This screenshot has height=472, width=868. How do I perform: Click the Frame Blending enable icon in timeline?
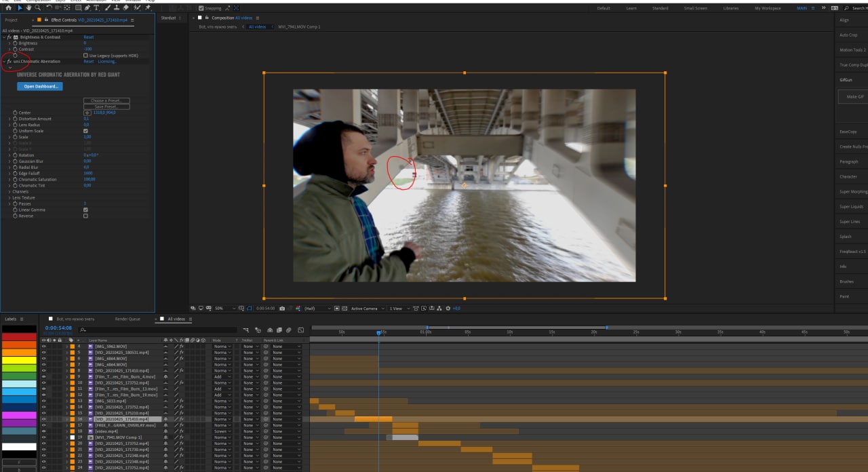(279, 330)
